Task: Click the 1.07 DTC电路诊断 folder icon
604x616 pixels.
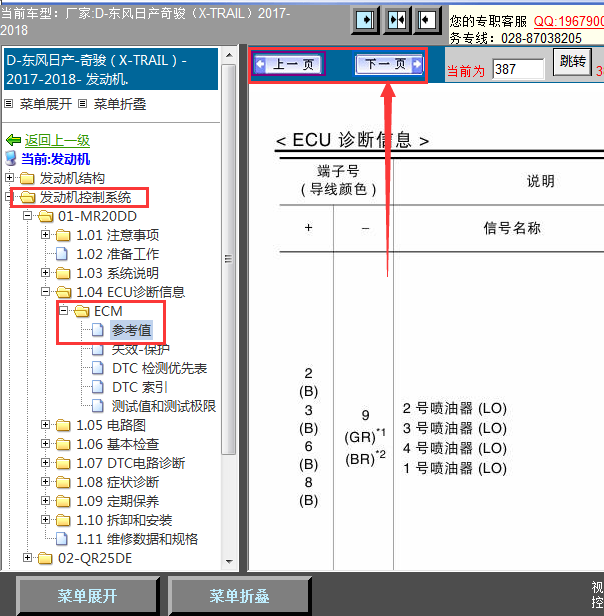Action: tap(63, 463)
